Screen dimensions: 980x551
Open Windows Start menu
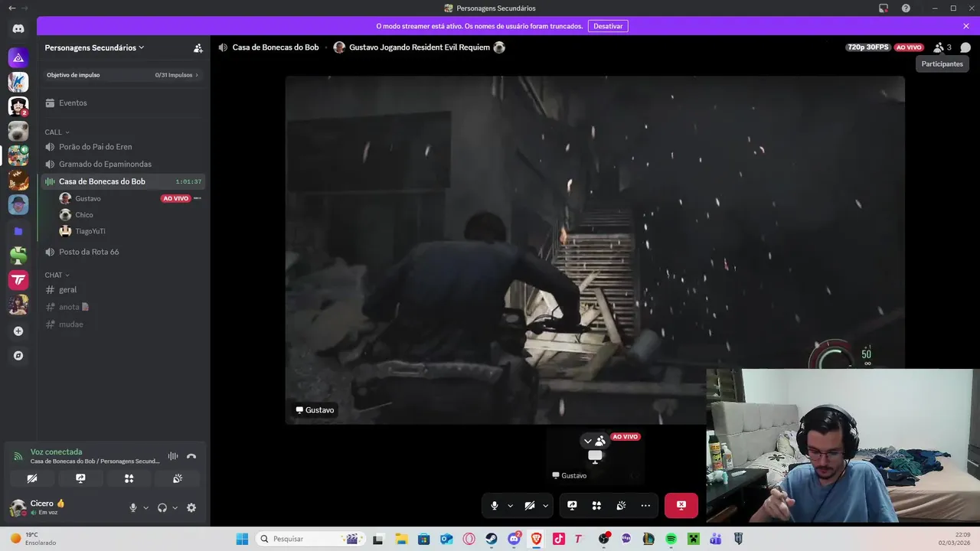pos(242,539)
